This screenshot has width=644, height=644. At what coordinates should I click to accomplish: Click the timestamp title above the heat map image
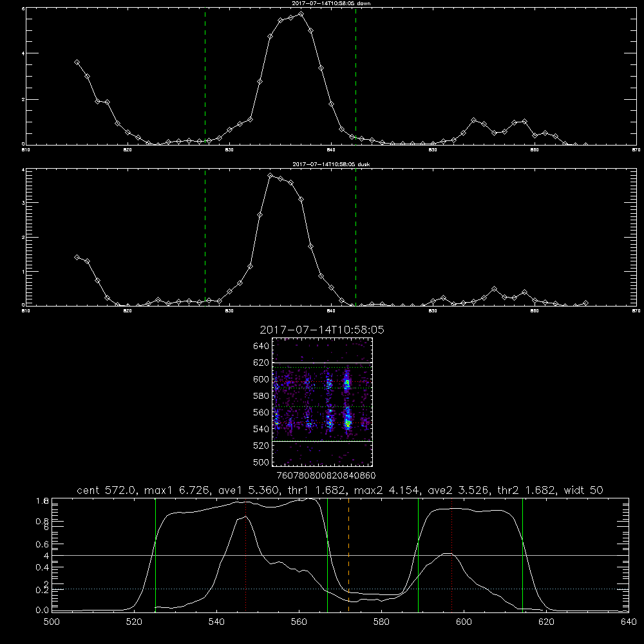322,330
